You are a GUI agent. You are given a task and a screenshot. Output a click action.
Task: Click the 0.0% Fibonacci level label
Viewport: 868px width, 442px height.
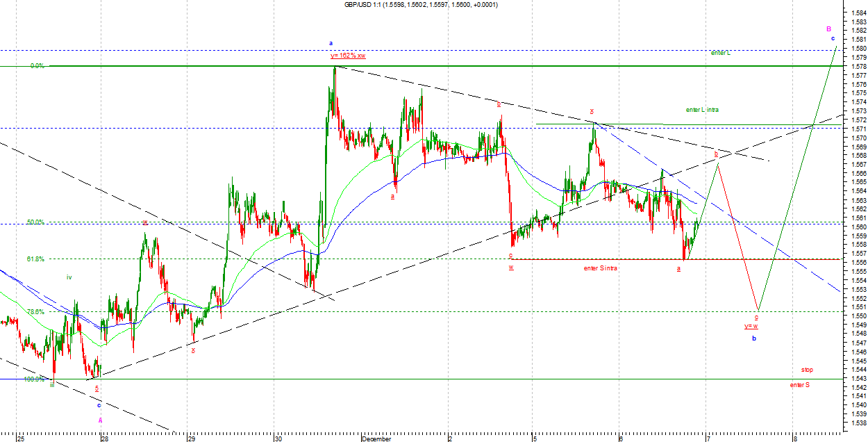tap(37, 66)
